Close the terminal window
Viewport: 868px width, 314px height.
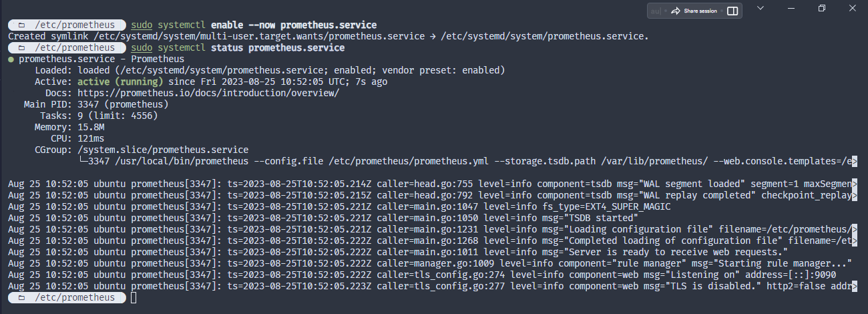pos(853,8)
